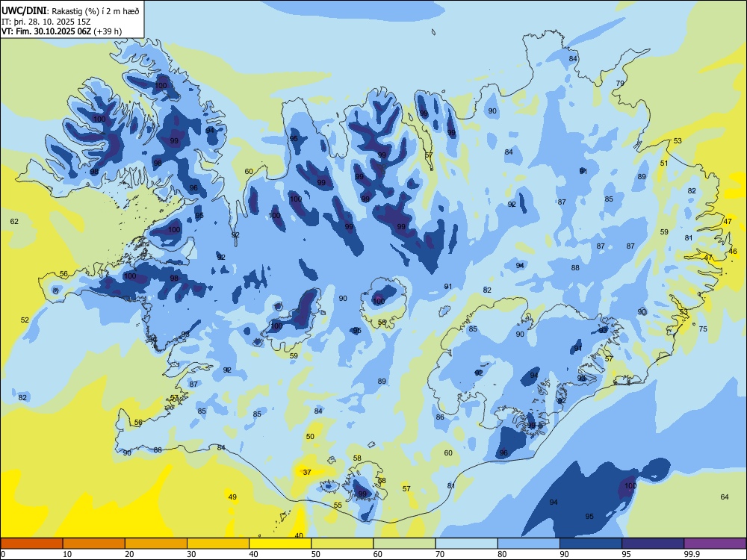Click the map value '52' west of Iceland
This screenshot has width=747, height=560.
(25, 320)
